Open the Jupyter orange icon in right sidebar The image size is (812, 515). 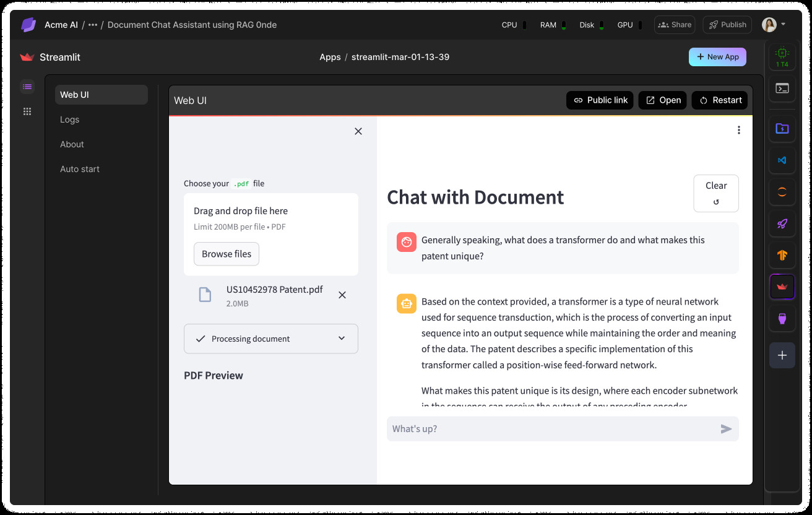pyautogui.click(x=782, y=192)
